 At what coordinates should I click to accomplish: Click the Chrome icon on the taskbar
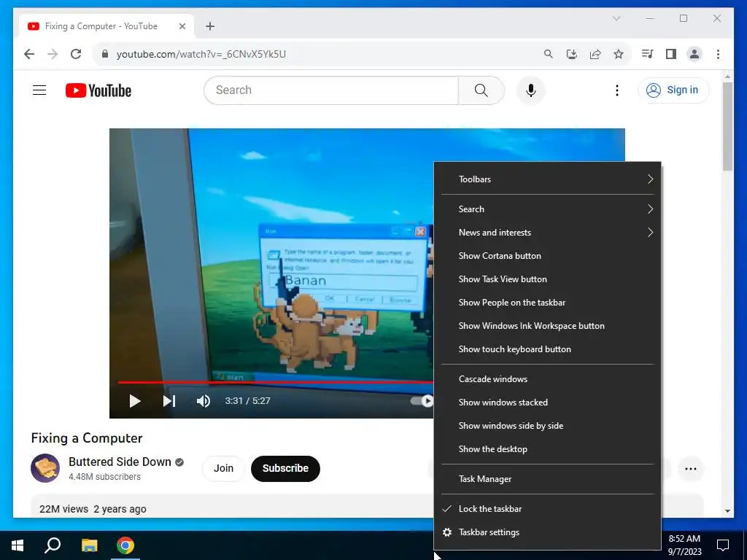coord(125,545)
